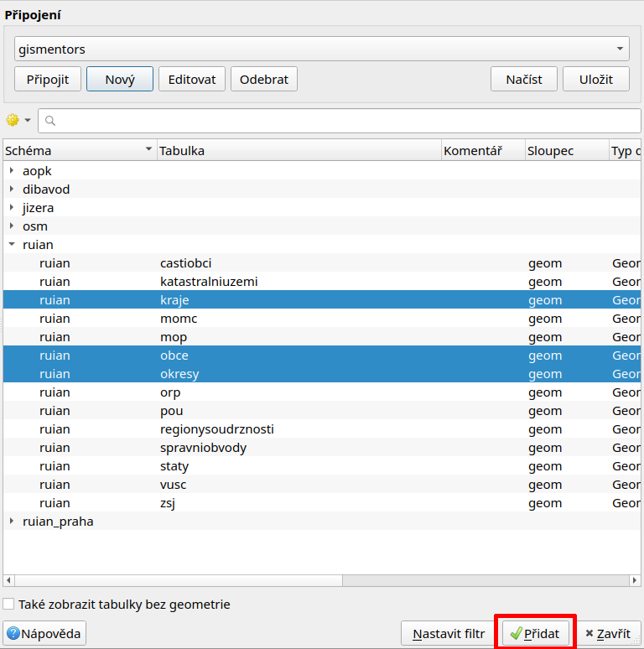This screenshot has height=649, width=644.
Task: Remove connection with Odebrat button
Action: pyautogui.click(x=263, y=79)
